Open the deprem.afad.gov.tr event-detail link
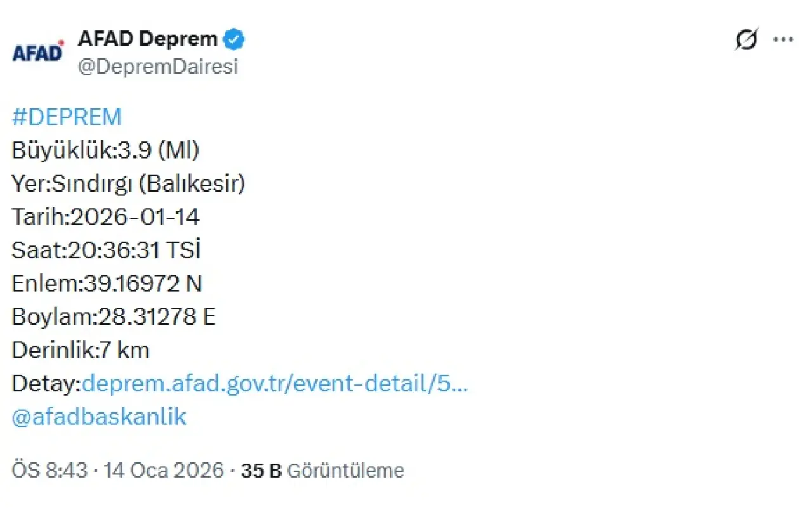Viewport: 812px width, 508px height. coord(275,384)
